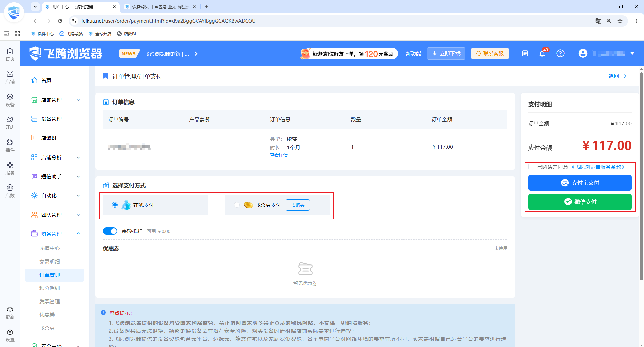Open 充值中心 in the sidebar

click(x=50, y=248)
